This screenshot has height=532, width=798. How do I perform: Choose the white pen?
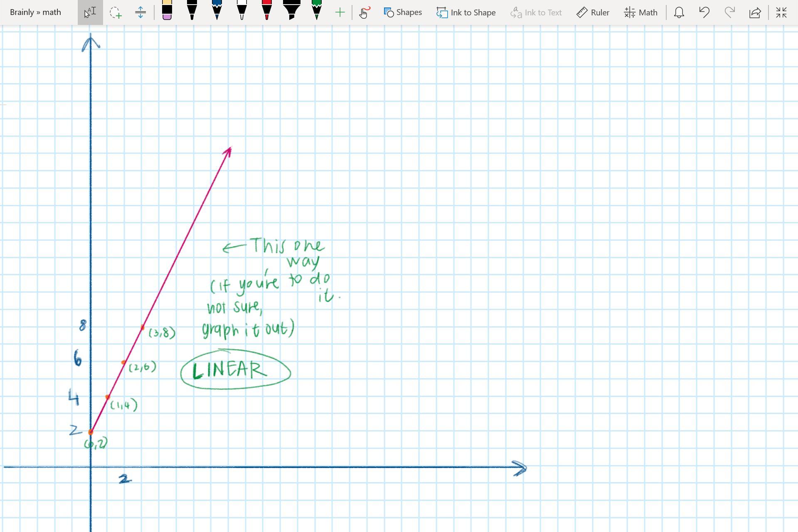(x=242, y=11)
